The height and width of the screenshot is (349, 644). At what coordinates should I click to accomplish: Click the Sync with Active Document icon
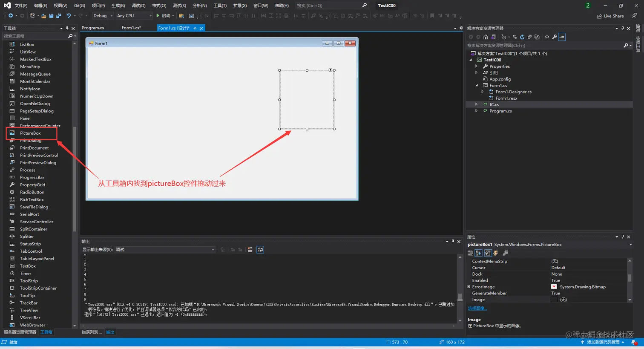point(515,37)
